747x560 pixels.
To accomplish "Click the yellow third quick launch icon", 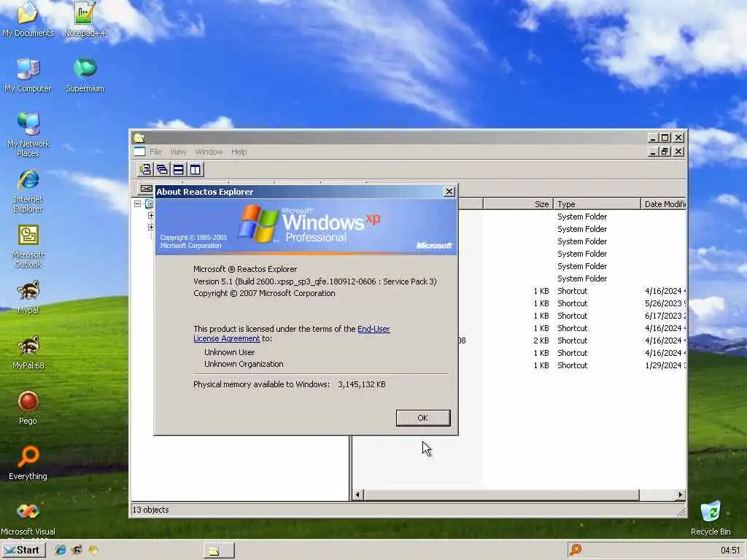I will [93, 550].
